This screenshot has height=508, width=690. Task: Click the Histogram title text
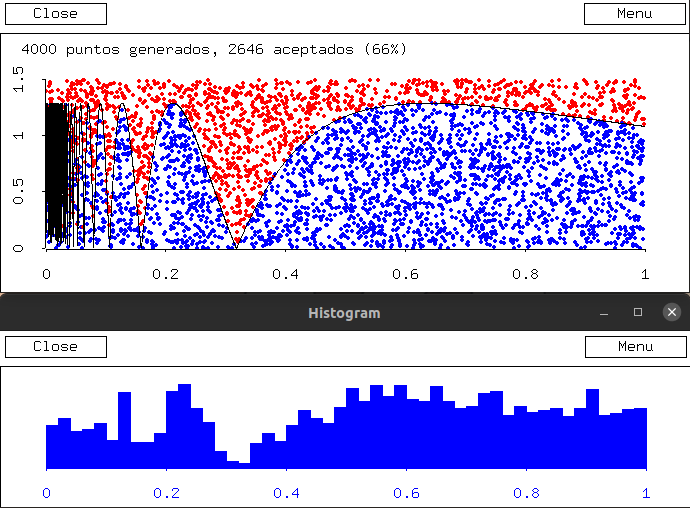click(344, 313)
